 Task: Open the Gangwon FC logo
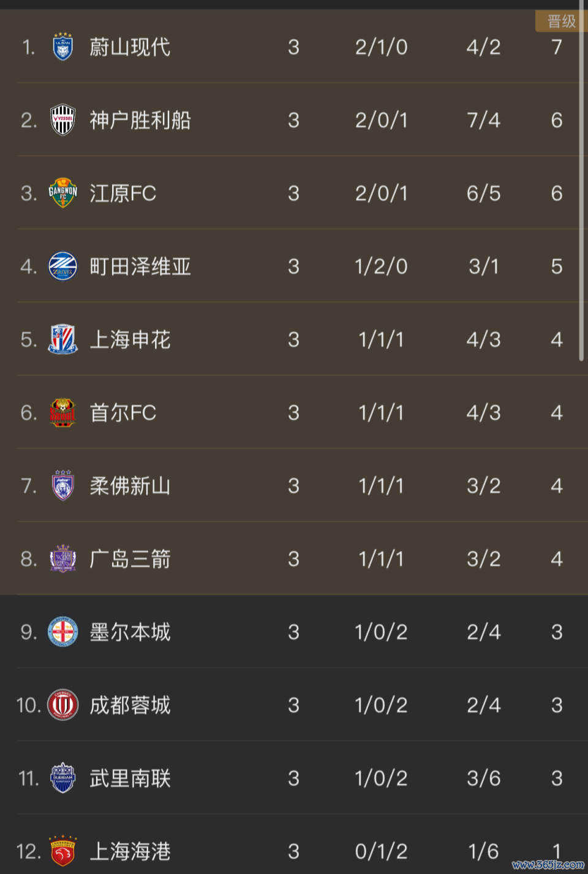(x=63, y=194)
